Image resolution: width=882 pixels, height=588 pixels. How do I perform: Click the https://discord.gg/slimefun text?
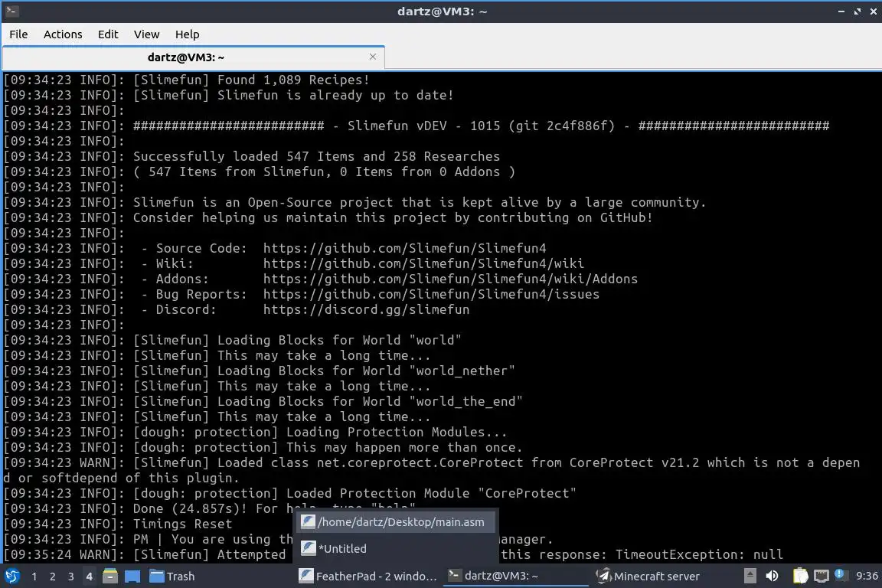(366, 309)
